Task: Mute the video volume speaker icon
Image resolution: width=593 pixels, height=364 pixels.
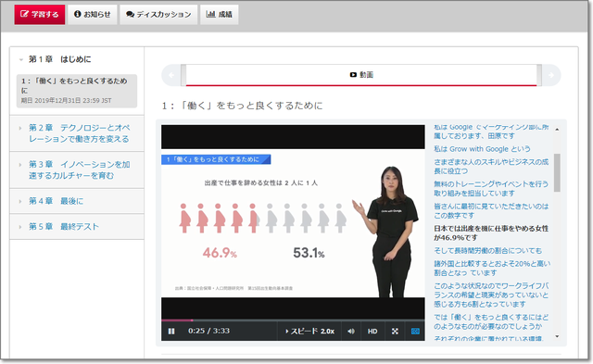Action: click(351, 331)
